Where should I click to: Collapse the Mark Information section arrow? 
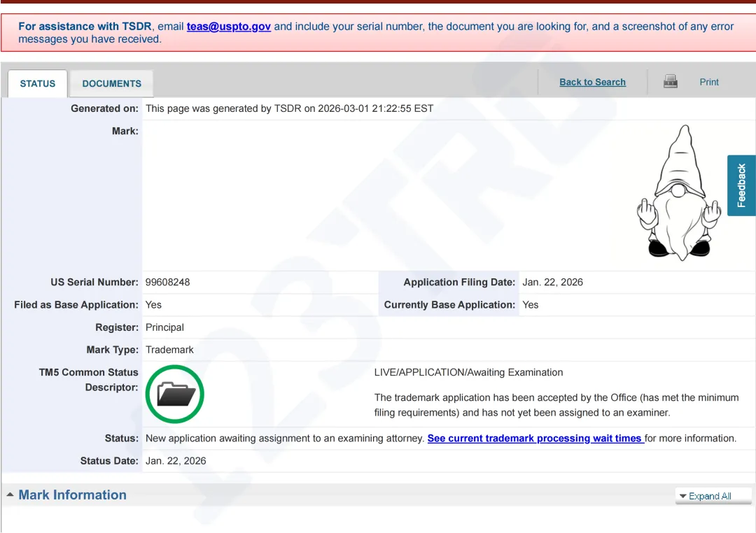tap(10, 495)
